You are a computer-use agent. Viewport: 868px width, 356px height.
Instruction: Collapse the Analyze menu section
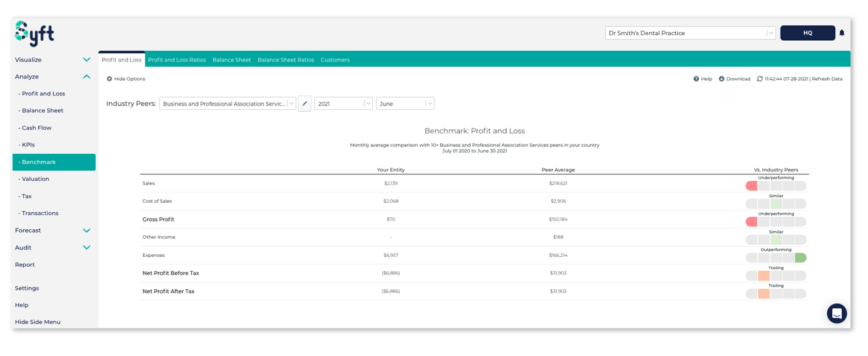click(53, 77)
